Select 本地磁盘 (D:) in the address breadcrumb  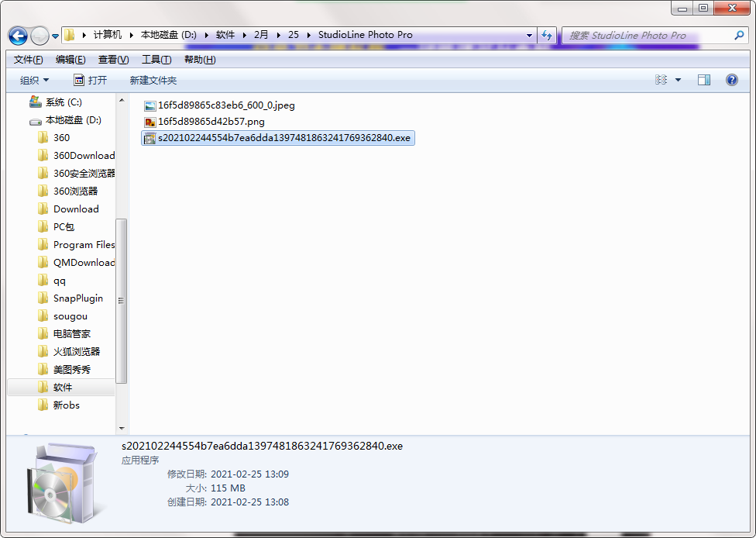coord(168,35)
